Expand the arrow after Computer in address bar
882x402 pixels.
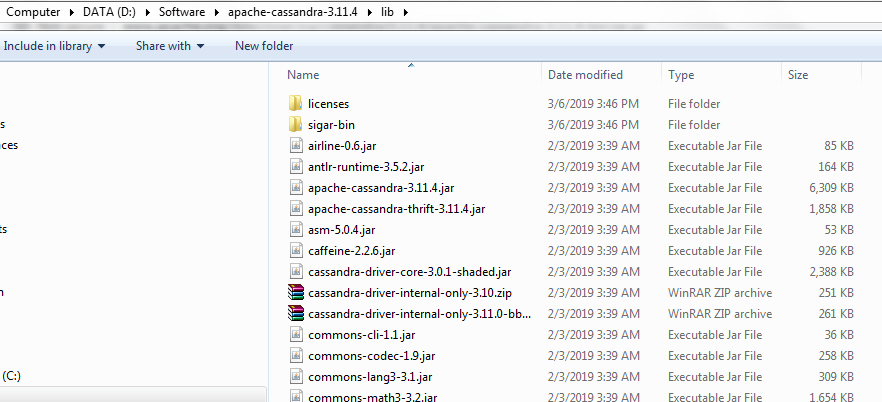(71, 12)
